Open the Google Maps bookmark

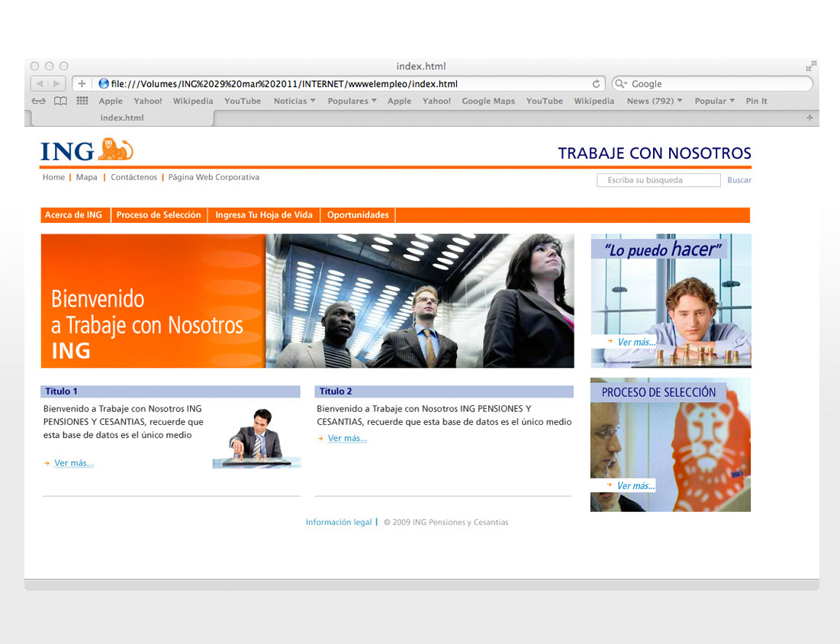[488, 101]
